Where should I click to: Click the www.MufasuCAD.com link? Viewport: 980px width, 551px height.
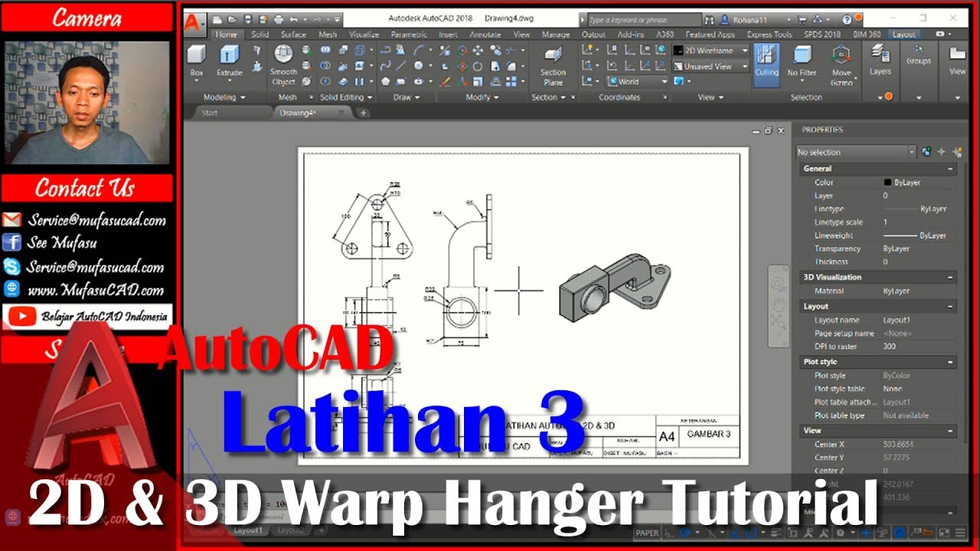(x=96, y=291)
